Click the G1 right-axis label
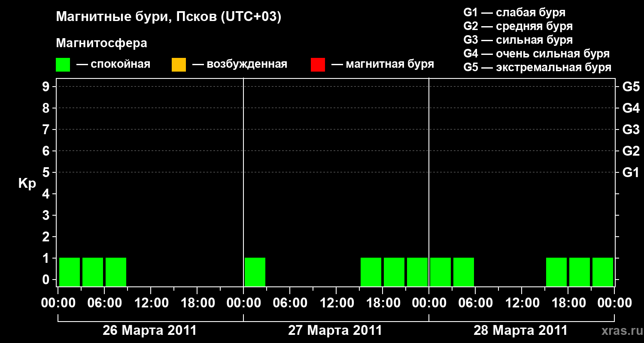 (x=631, y=172)
